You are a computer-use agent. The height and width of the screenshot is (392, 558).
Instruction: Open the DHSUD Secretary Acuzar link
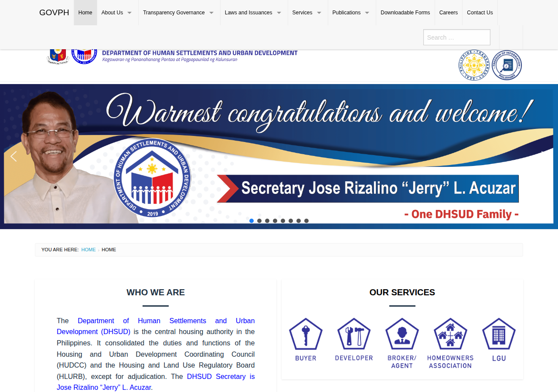coord(156,382)
